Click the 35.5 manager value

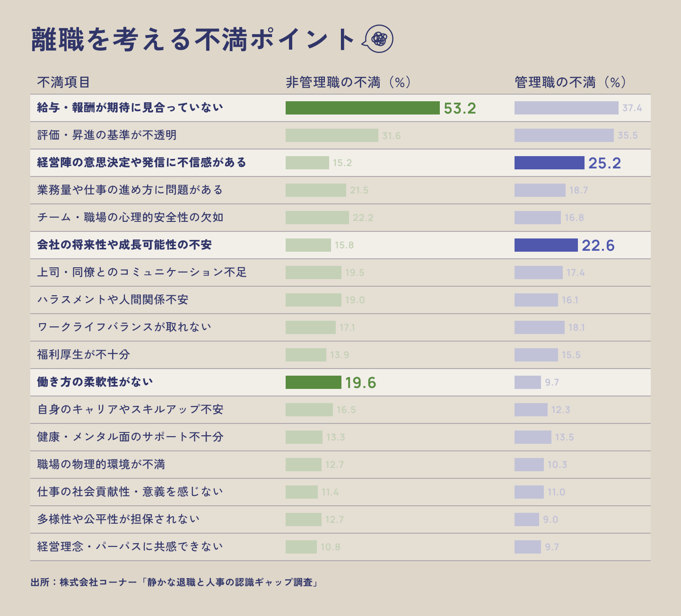628,135
